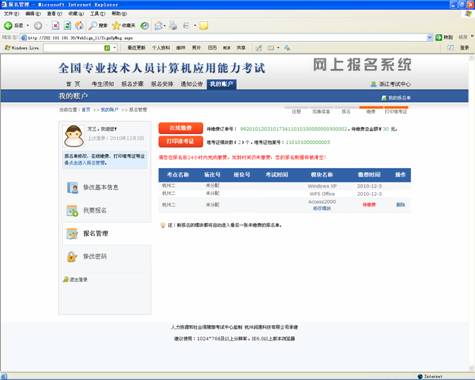Click the IE Back arrow button

[x=8, y=26]
